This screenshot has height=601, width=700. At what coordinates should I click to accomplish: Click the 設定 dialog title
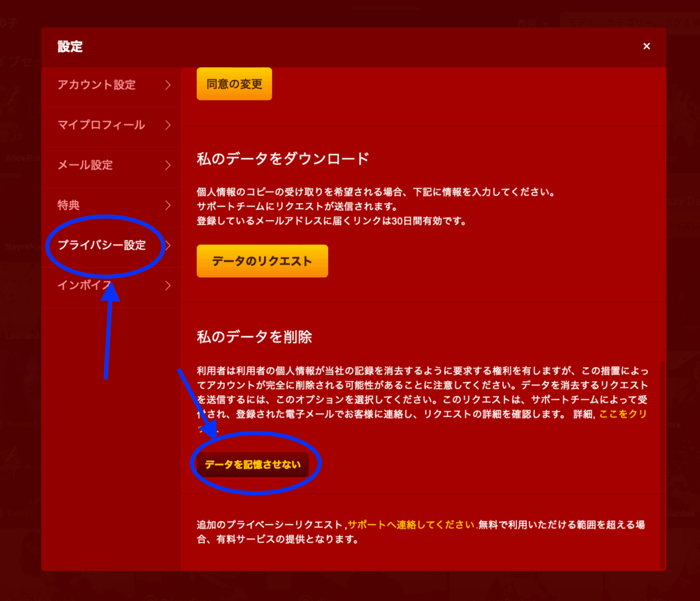tap(70, 46)
